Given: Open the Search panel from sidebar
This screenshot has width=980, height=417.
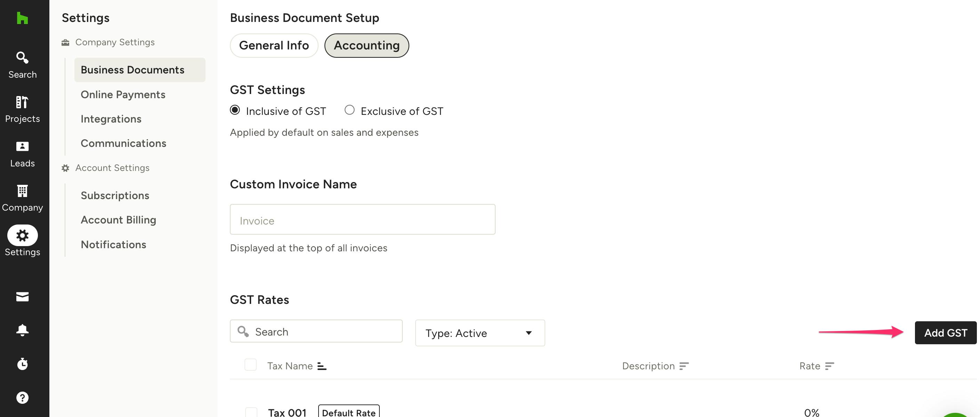Looking at the screenshot, I should click(x=23, y=64).
